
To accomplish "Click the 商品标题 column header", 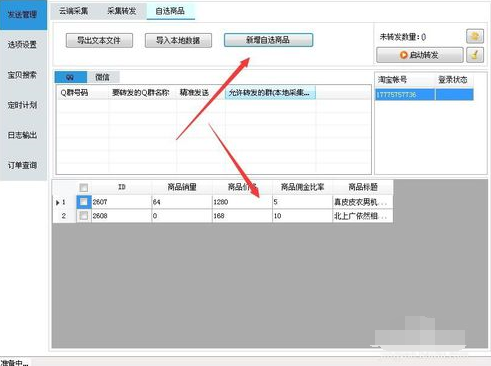I will click(x=363, y=187).
